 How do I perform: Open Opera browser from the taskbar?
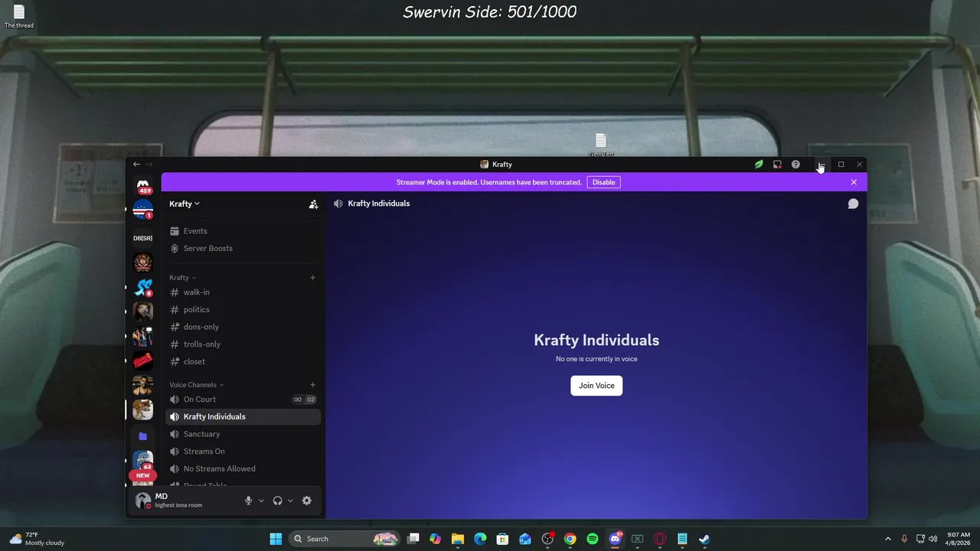point(659,539)
